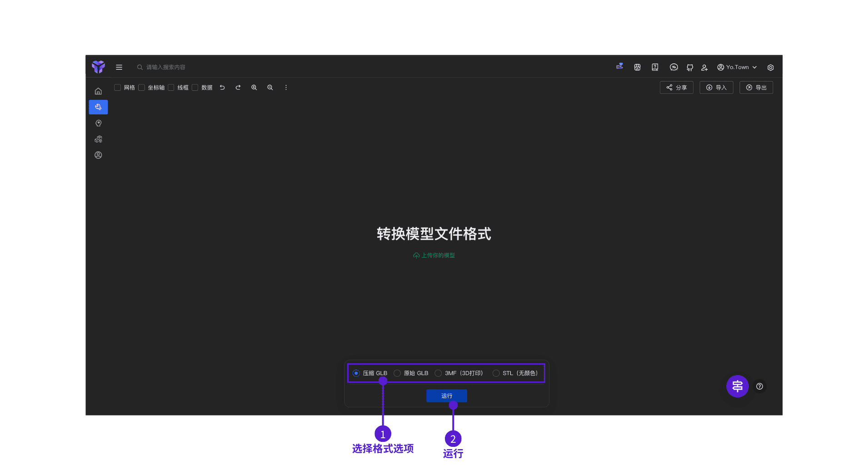Toggle the 坐标轴 axes checkbox

tap(141, 88)
